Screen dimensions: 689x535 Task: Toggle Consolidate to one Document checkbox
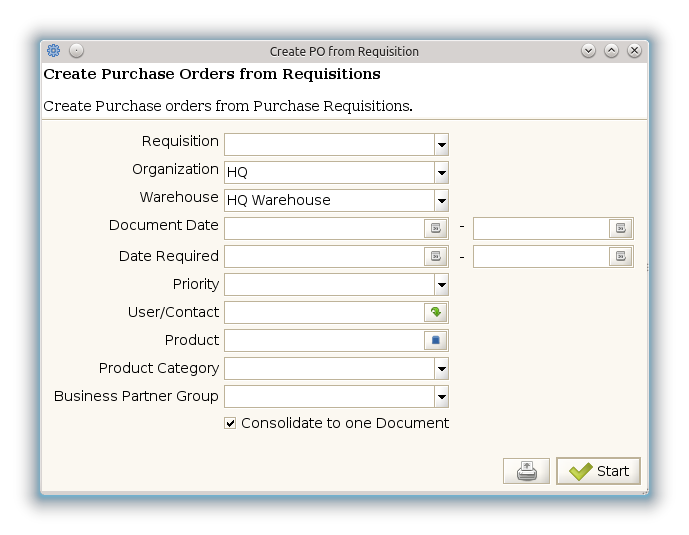click(x=231, y=423)
